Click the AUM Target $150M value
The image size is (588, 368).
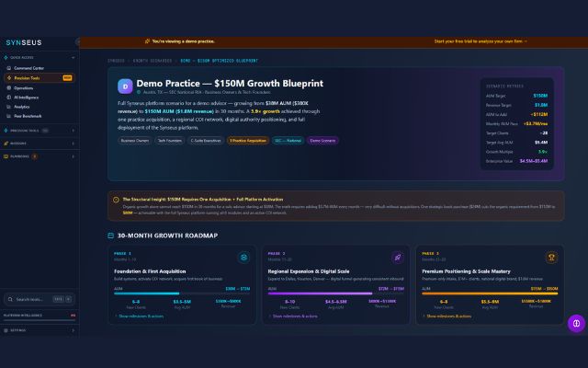(540, 96)
